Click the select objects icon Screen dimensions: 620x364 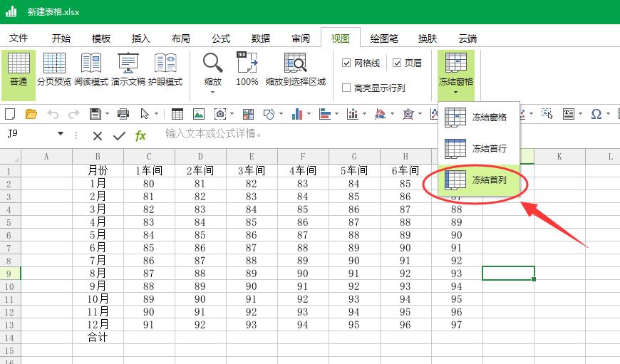(547, 114)
